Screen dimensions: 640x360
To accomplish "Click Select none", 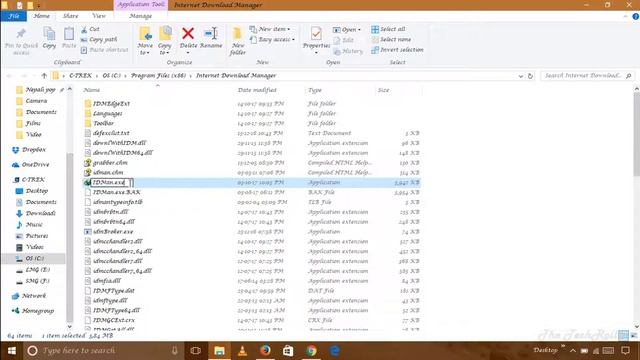I will [391, 40].
